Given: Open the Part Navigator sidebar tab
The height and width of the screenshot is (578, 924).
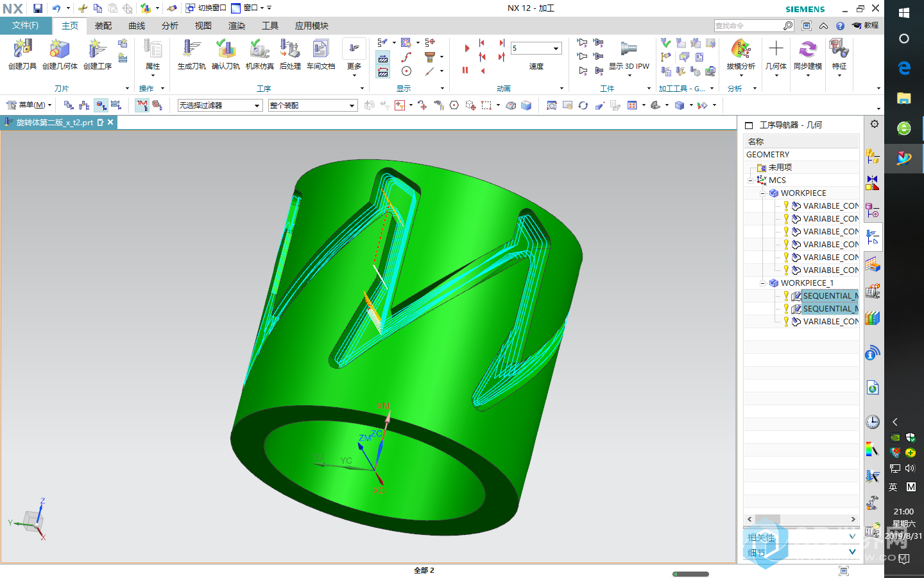Looking at the screenshot, I should point(873,210).
